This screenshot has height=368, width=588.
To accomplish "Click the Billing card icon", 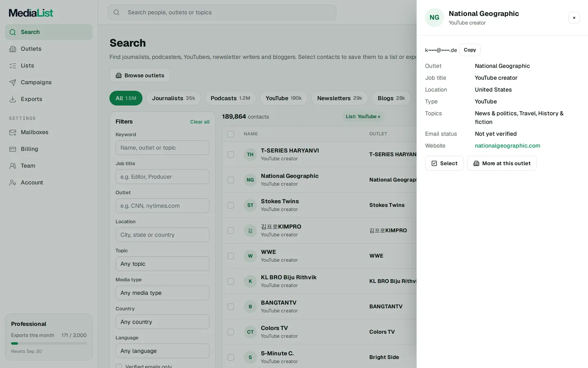I will (13, 149).
